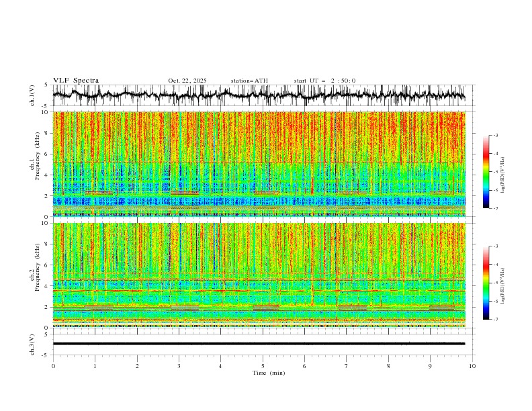Click the ch.2 color bar log(PSD) unit label

click(x=503, y=285)
